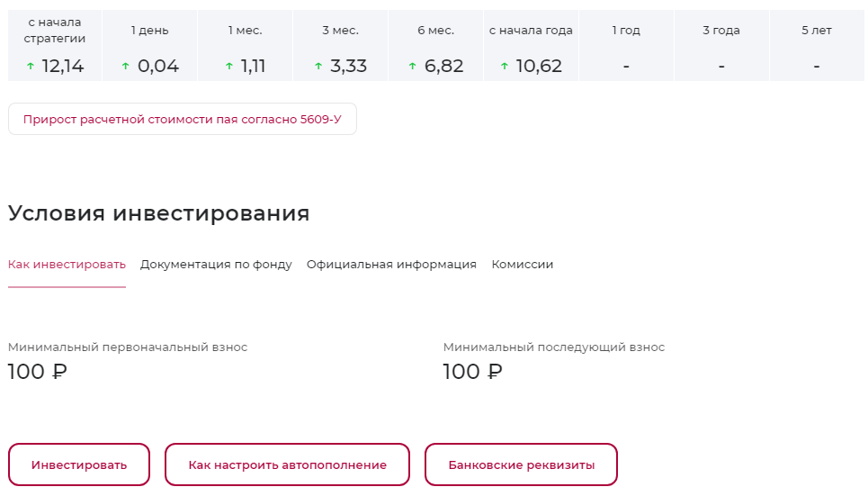Viewport: 868px width, 496px height.
Task: Click the value 3,33
Action: [x=348, y=66]
